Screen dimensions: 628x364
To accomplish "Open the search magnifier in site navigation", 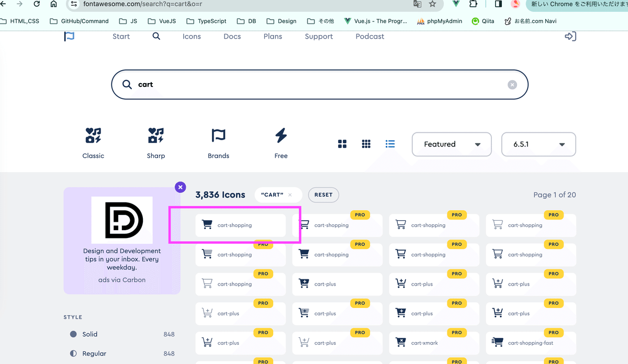I will click(156, 36).
